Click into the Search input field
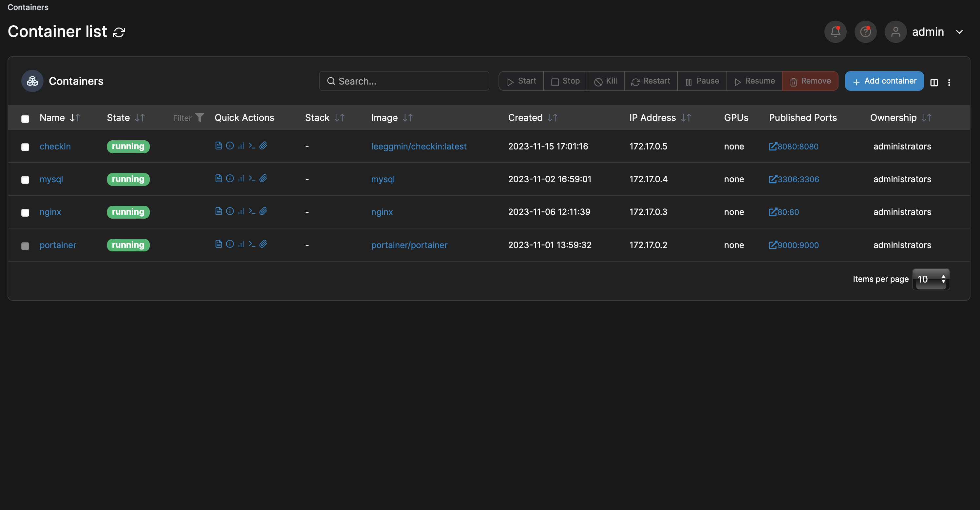 point(404,81)
